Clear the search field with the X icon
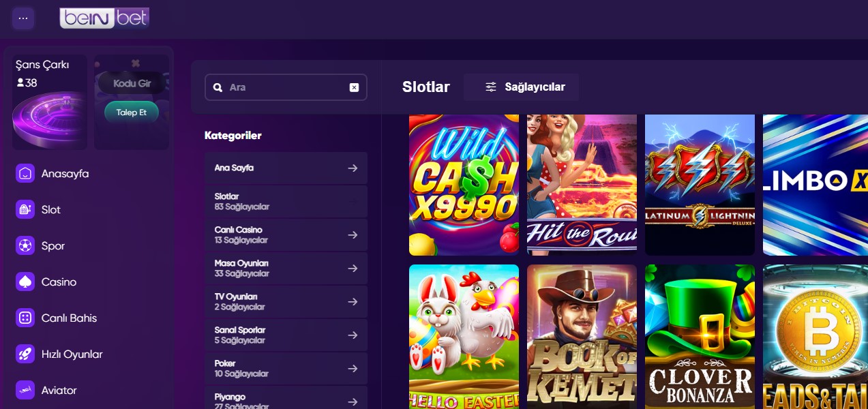Image resolution: width=868 pixels, height=409 pixels. point(353,87)
